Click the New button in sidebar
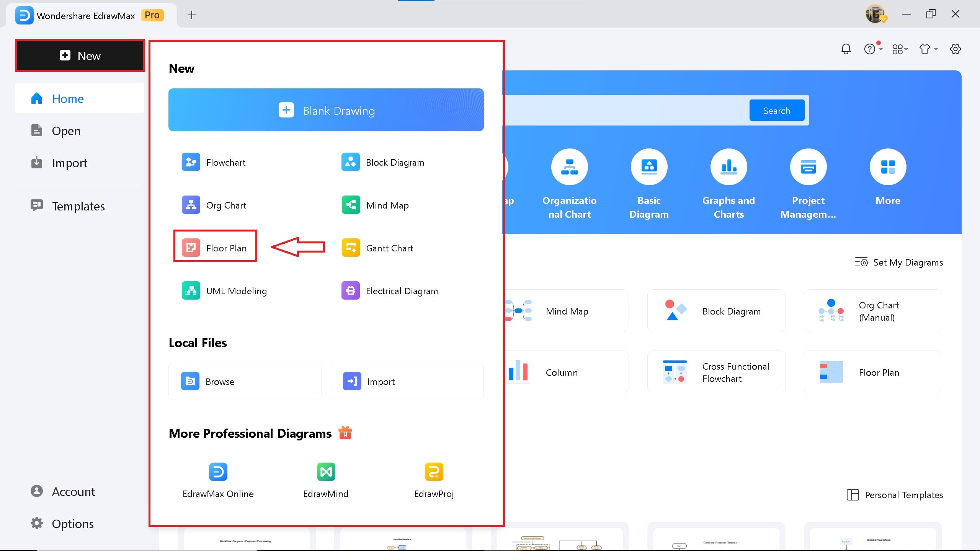Screen dimensions: 980x551 tap(80, 55)
